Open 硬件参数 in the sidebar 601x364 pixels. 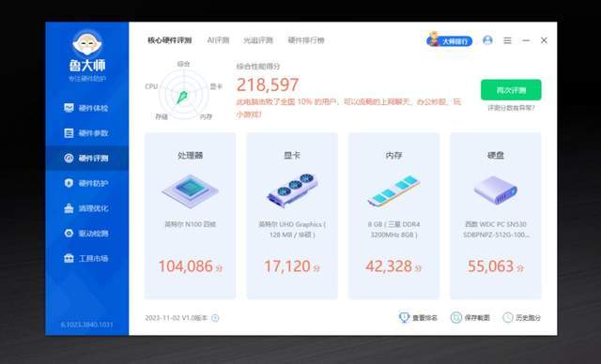tap(86, 133)
